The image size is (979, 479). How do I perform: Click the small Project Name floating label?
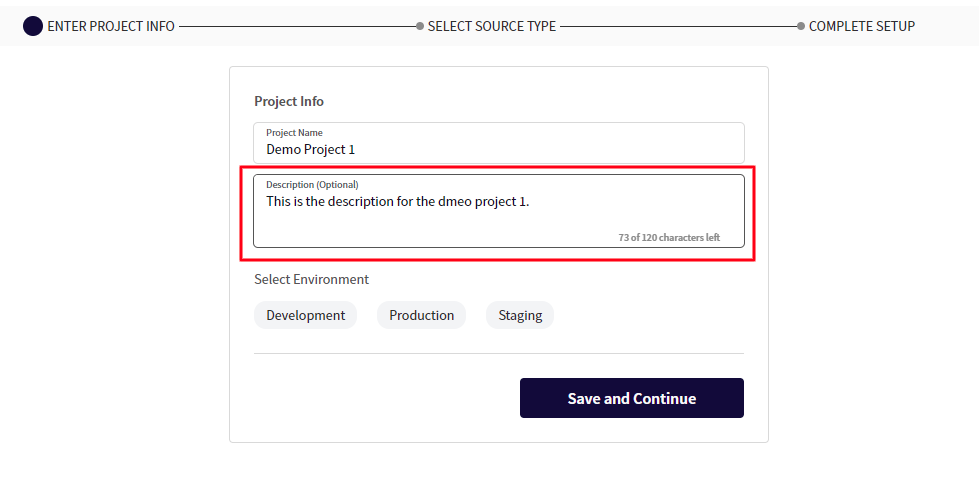click(x=294, y=132)
